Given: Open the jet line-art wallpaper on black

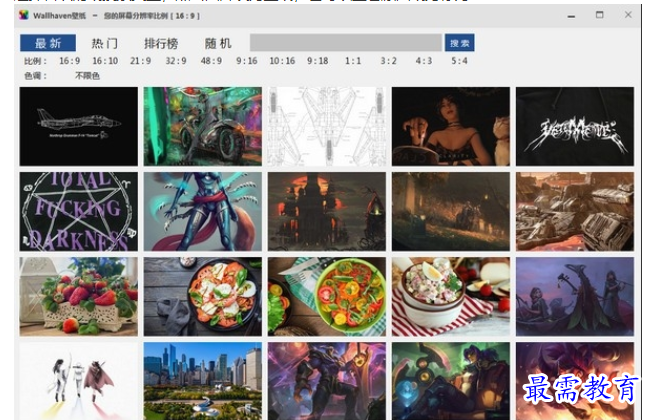Looking at the screenshot, I should click(78, 126).
